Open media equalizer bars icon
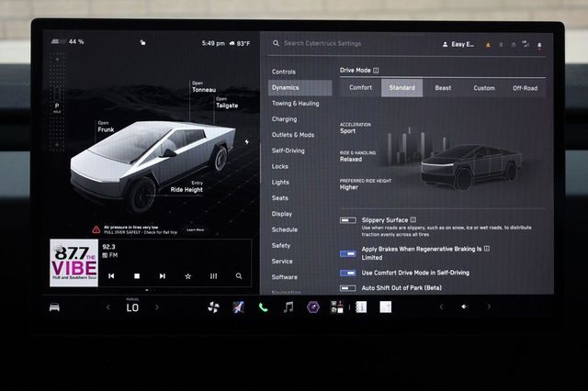 pos(213,276)
